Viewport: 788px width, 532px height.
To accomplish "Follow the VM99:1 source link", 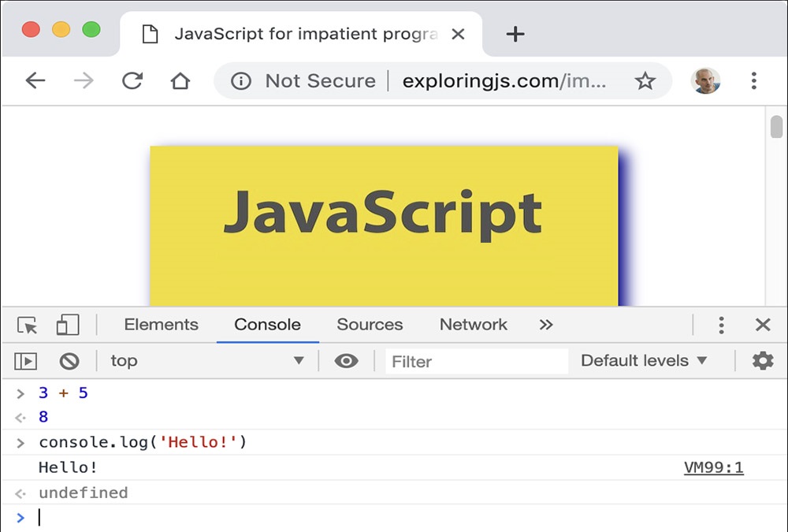I will pos(712,467).
